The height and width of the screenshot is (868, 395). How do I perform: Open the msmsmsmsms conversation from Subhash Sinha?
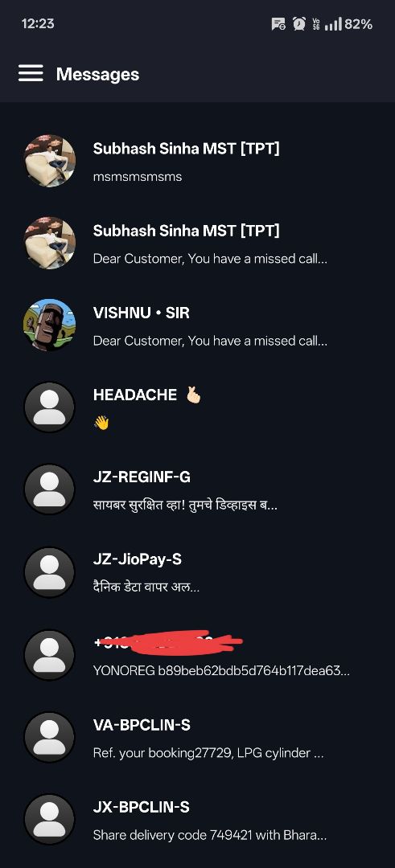(197, 161)
